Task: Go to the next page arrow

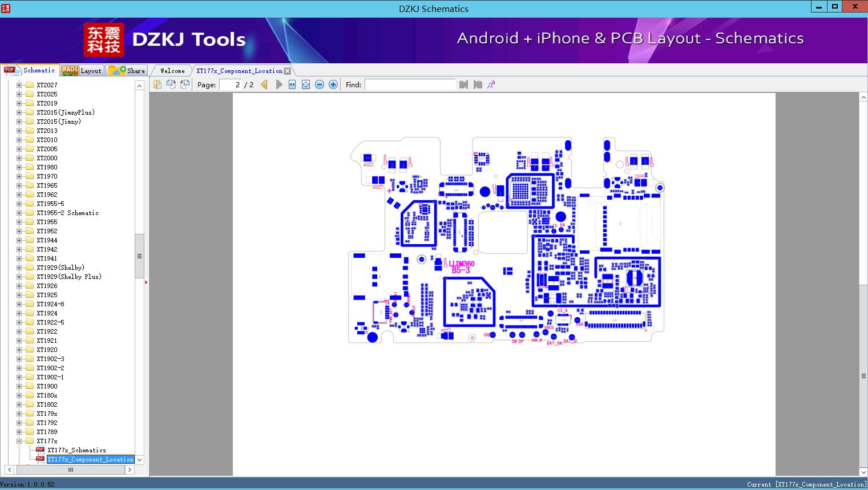Action: (x=279, y=84)
